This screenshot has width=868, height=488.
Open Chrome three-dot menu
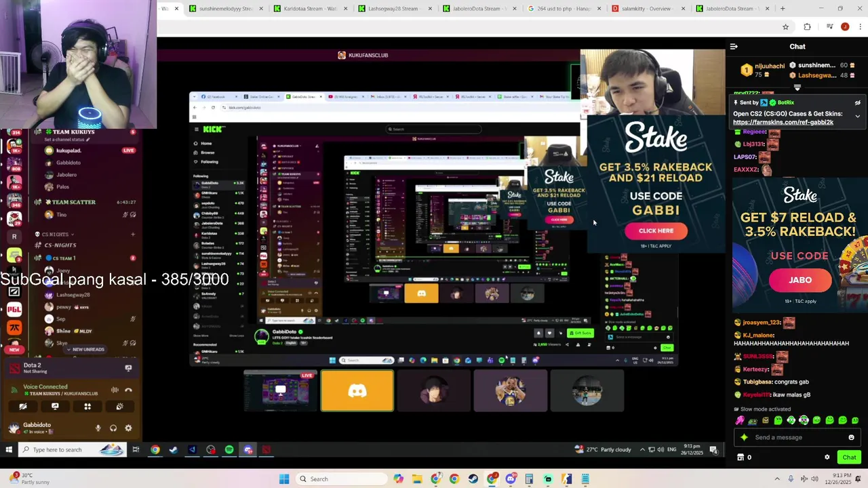(861, 27)
